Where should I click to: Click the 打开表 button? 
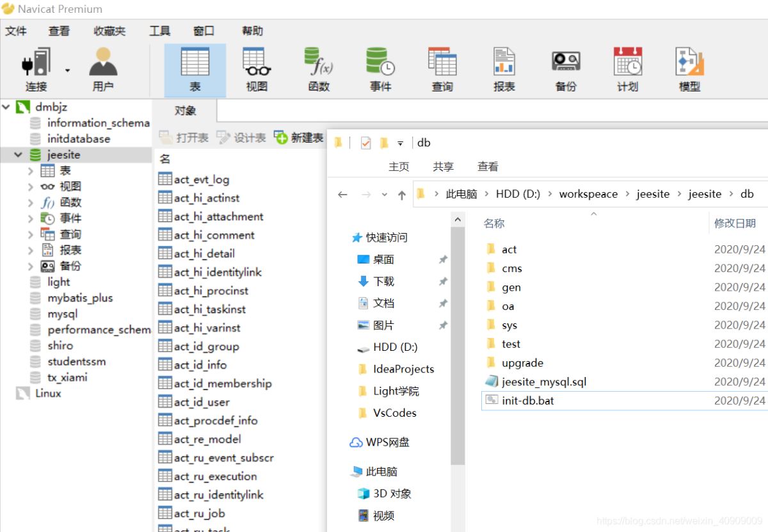[184, 138]
